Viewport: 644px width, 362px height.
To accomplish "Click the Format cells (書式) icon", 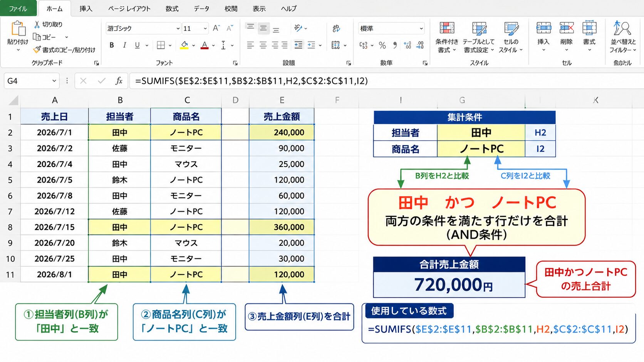I will 589,28.
